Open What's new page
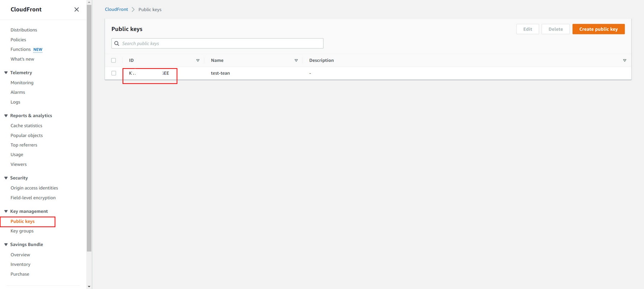Screen dimensions: 644x289 point(22,59)
